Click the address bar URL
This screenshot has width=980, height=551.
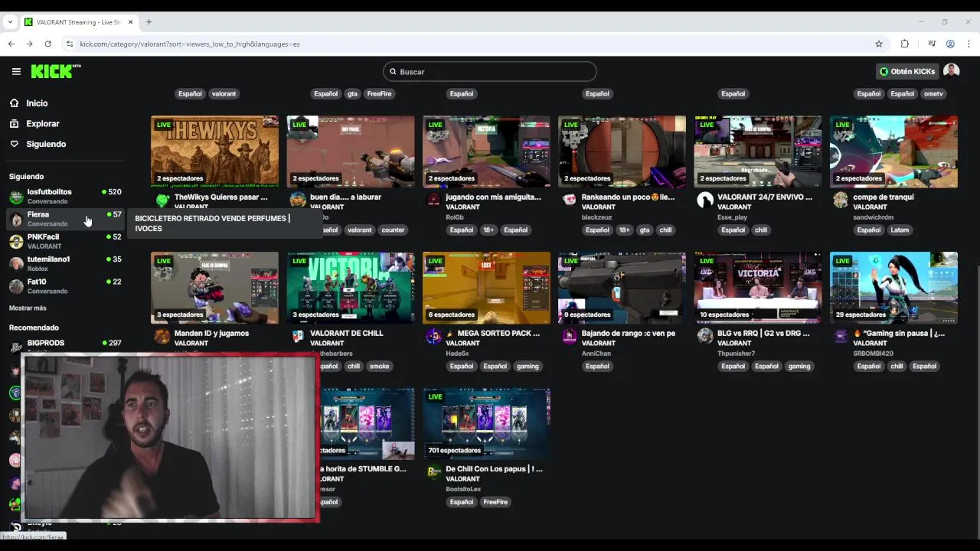pos(190,44)
